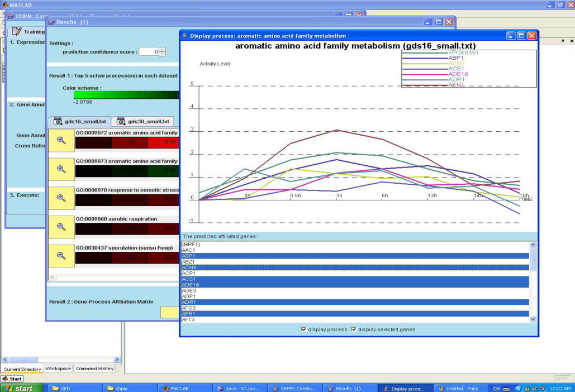The height and width of the screenshot is (392, 575).
Task: Click the Training tab pencil icon
Action: [x=16, y=32]
